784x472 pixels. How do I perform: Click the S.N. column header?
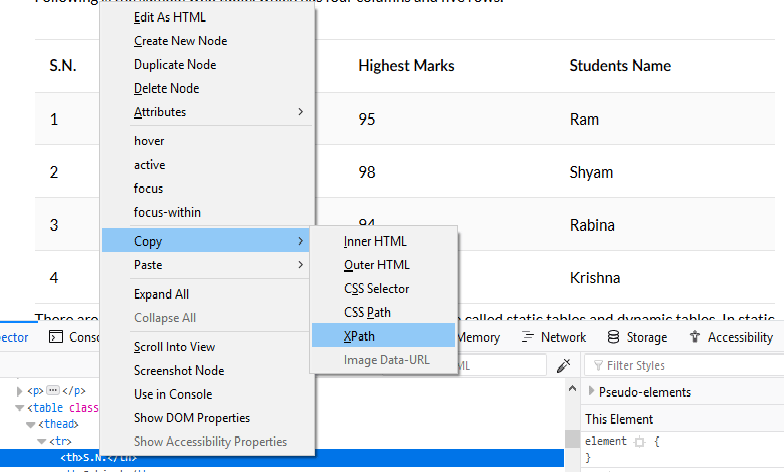63,66
